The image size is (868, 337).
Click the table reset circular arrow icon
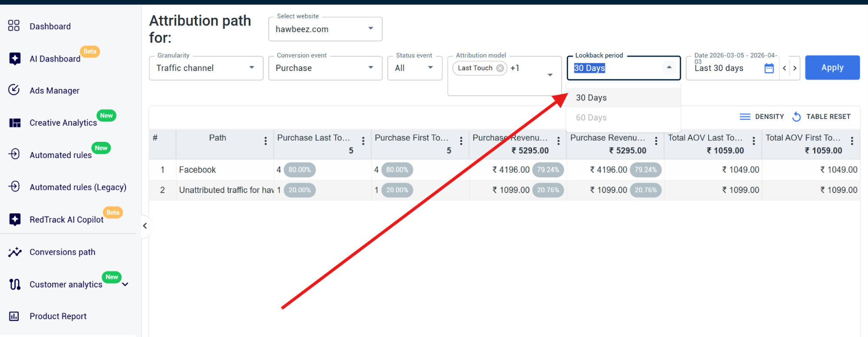796,117
